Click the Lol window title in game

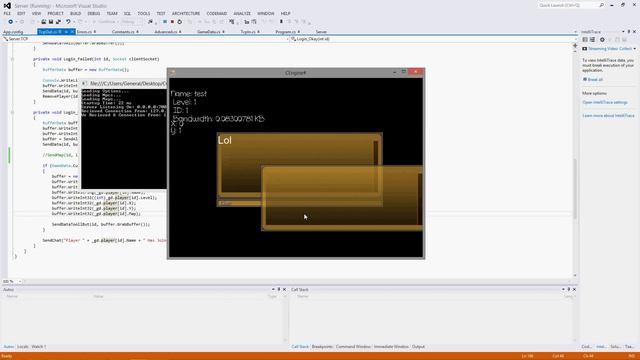pos(225,140)
